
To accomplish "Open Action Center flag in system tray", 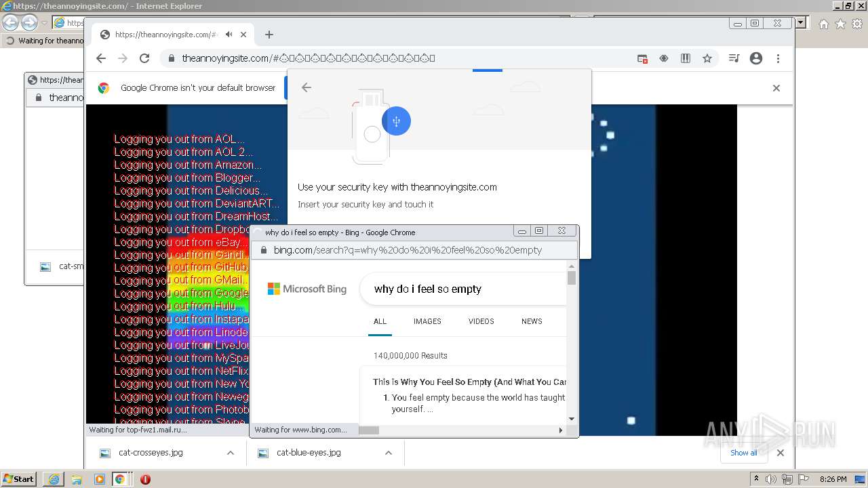I will tap(804, 479).
